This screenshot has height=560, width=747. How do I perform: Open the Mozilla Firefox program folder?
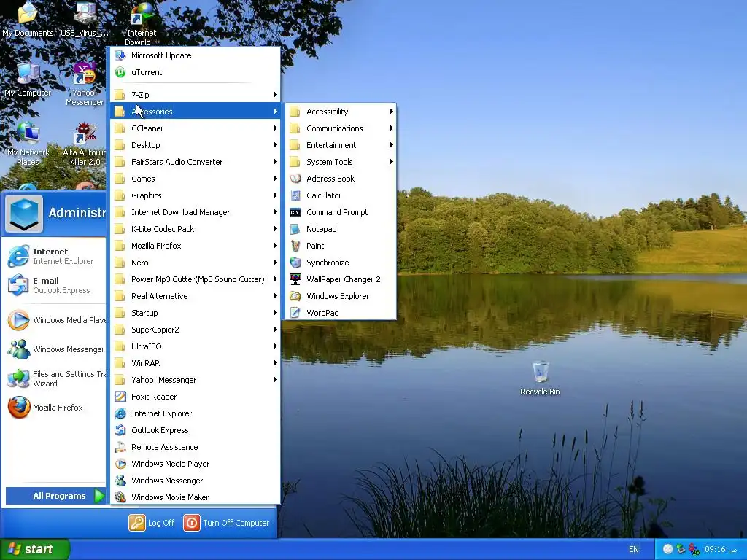(195, 246)
